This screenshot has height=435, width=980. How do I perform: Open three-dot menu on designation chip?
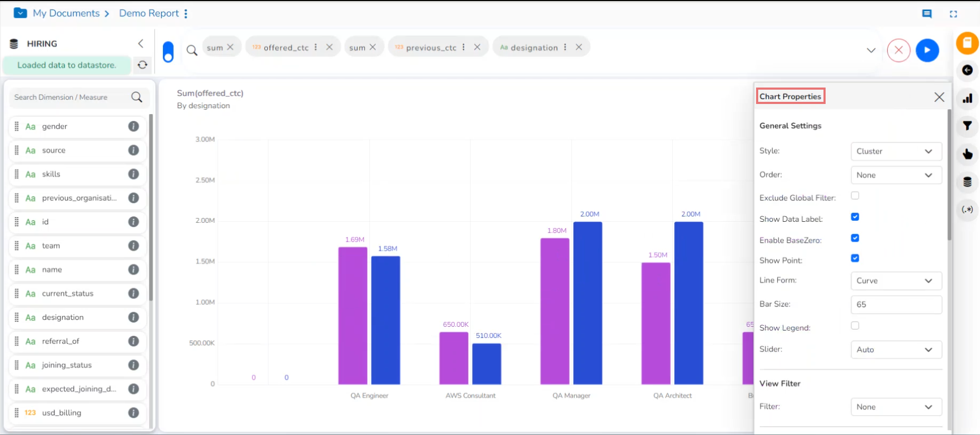pyautogui.click(x=565, y=47)
